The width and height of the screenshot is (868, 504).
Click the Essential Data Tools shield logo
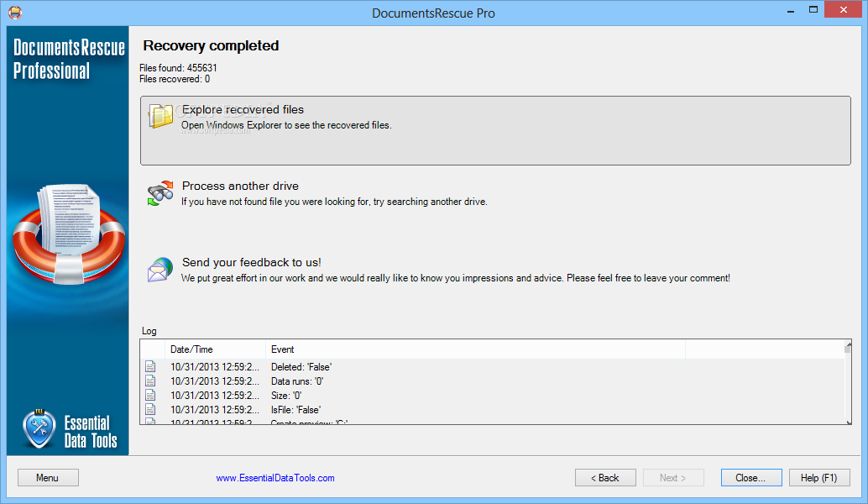[x=39, y=428]
